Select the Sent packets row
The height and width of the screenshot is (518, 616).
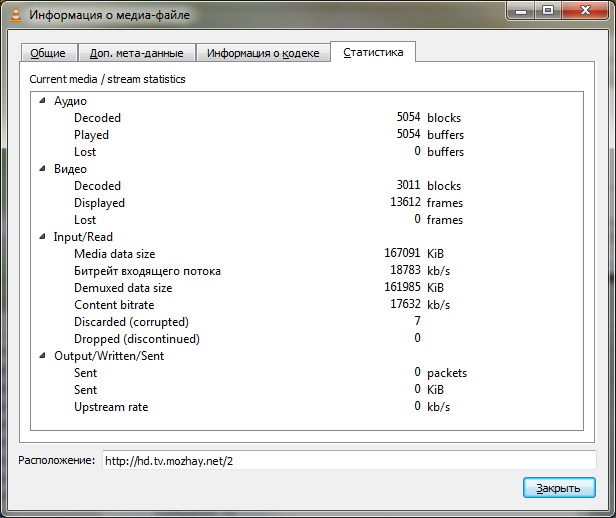(306, 373)
